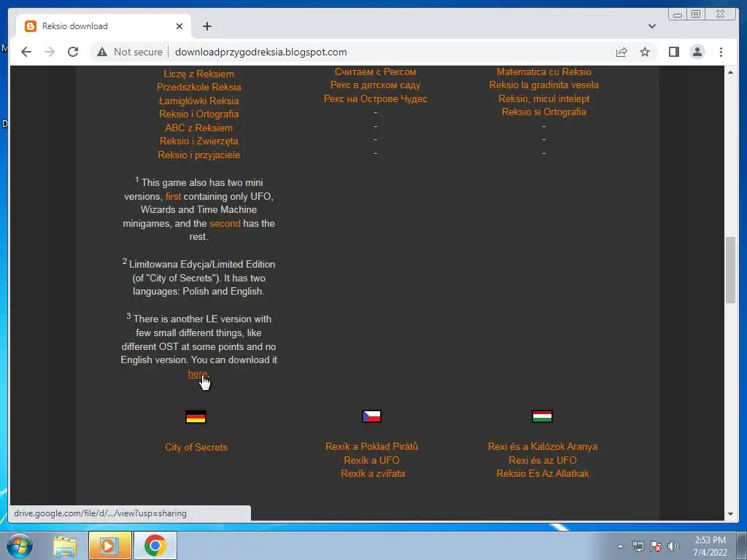Follow the 'second' mini version link

pos(225,223)
